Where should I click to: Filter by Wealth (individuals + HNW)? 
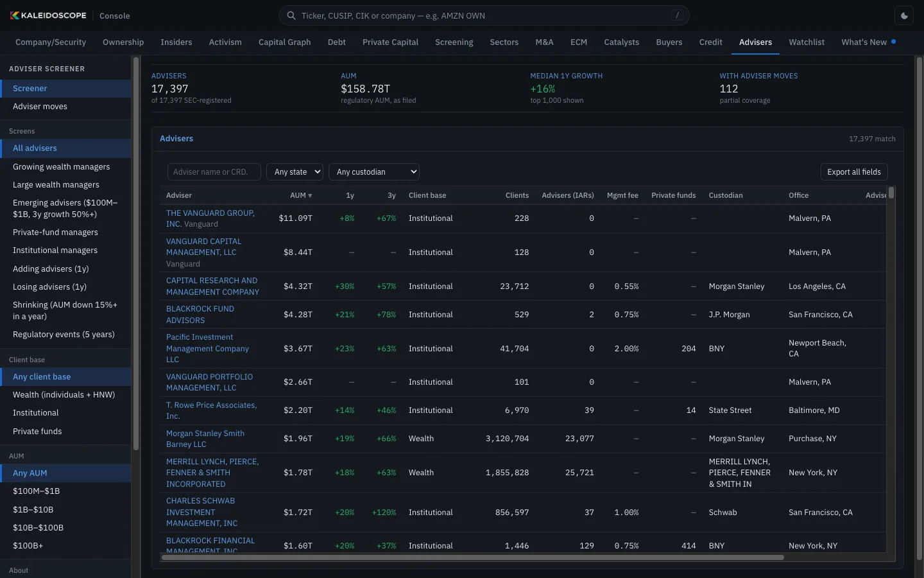(x=65, y=395)
